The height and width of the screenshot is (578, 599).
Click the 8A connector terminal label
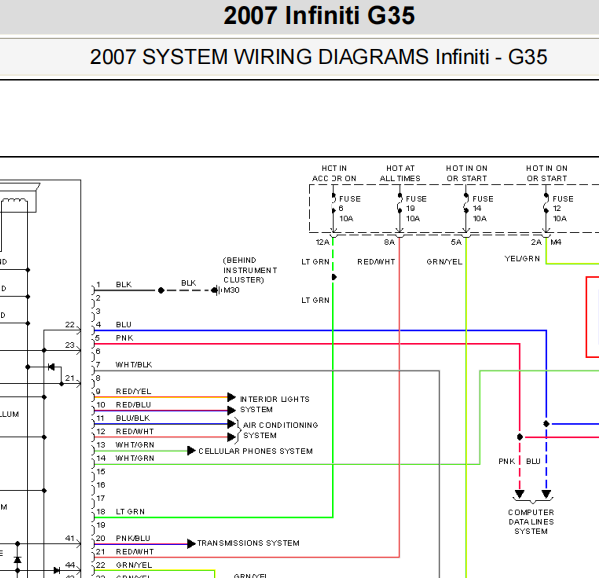(x=389, y=242)
